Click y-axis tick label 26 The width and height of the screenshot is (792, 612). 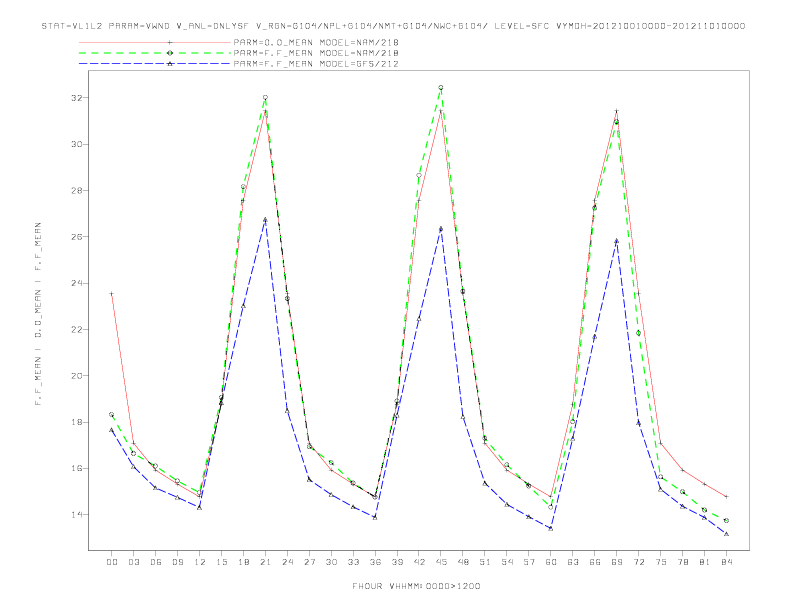tap(76, 237)
